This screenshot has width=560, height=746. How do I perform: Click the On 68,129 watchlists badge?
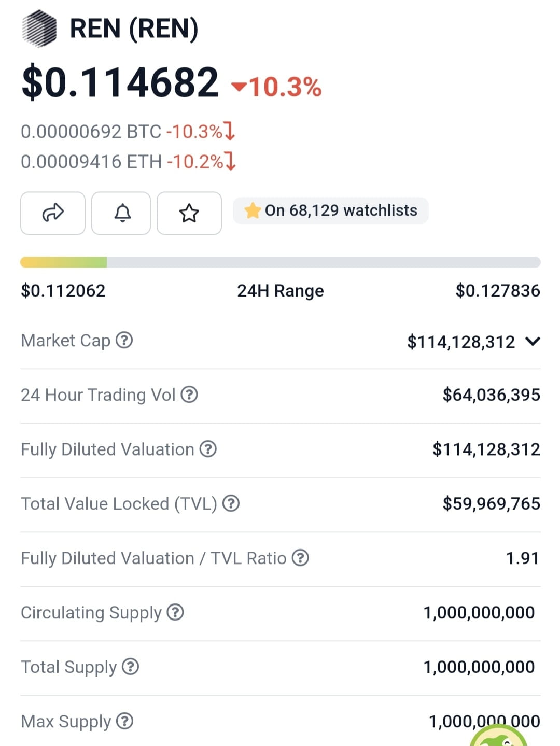[331, 210]
